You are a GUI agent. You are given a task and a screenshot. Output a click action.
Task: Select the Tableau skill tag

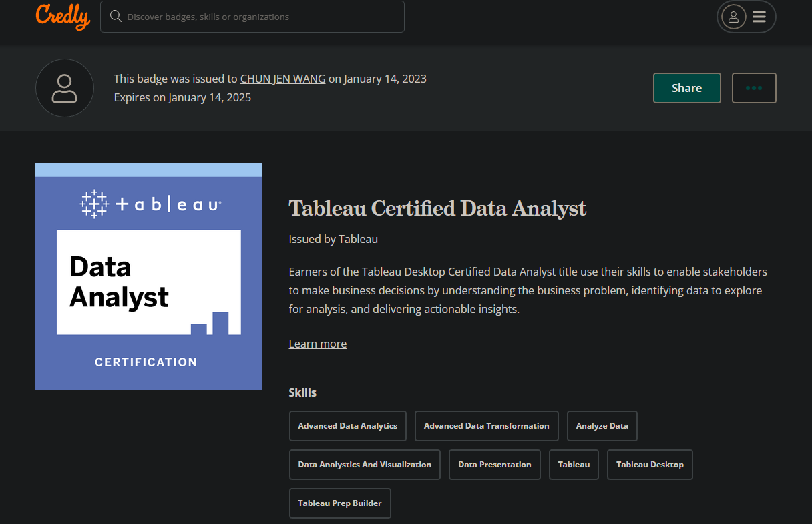[574, 465]
